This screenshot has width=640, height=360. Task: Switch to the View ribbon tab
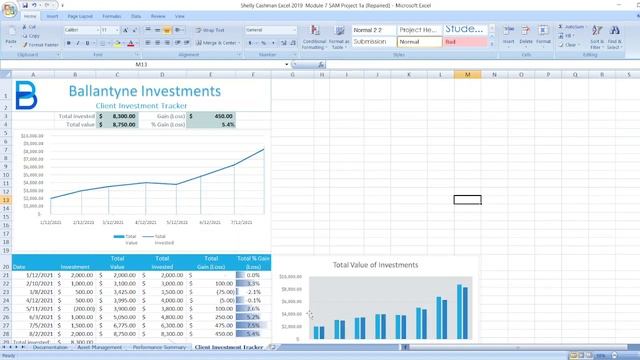click(180, 16)
